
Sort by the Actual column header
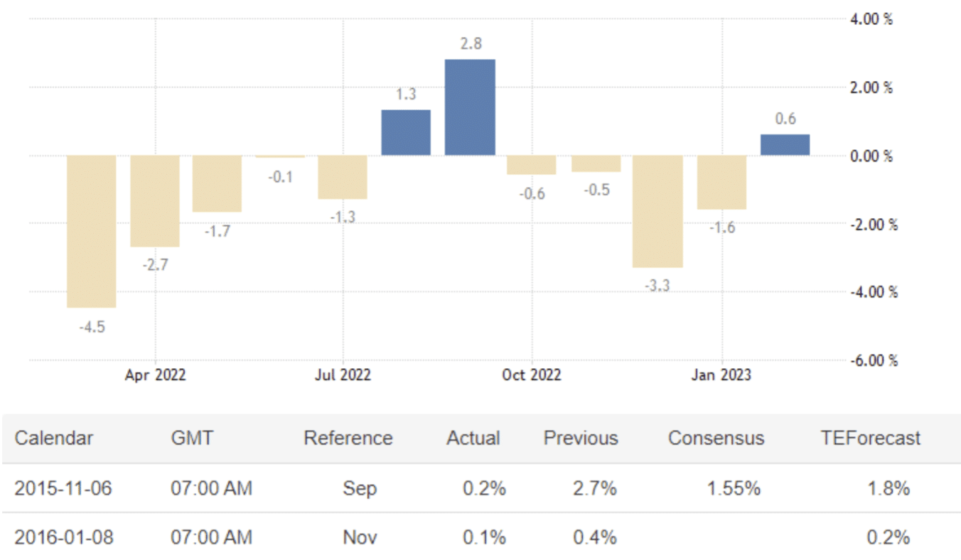click(473, 438)
